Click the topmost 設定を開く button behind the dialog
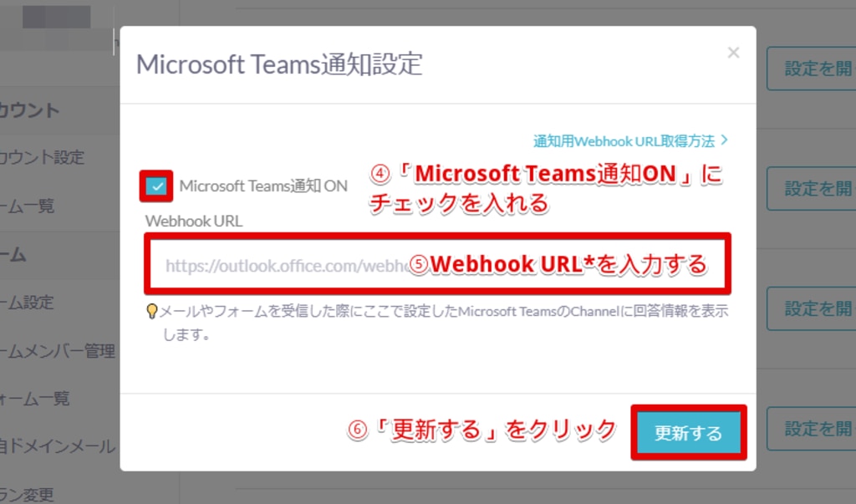 click(x=811, y=69)
